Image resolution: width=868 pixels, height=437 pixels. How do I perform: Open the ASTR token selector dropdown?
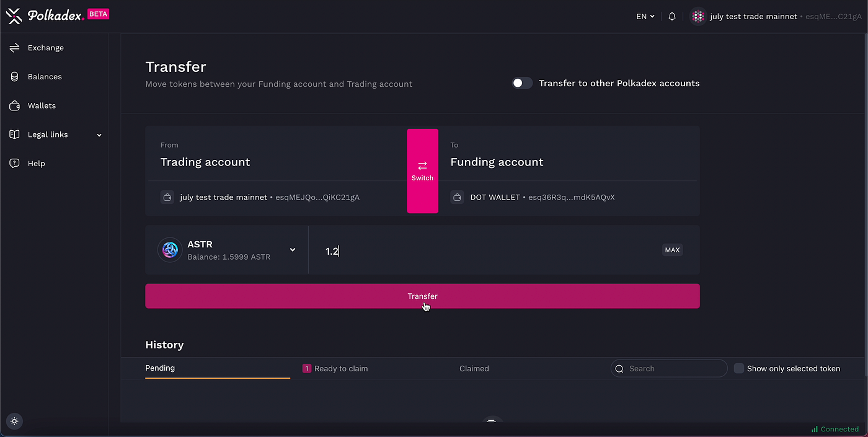click(x=227, y=250)
